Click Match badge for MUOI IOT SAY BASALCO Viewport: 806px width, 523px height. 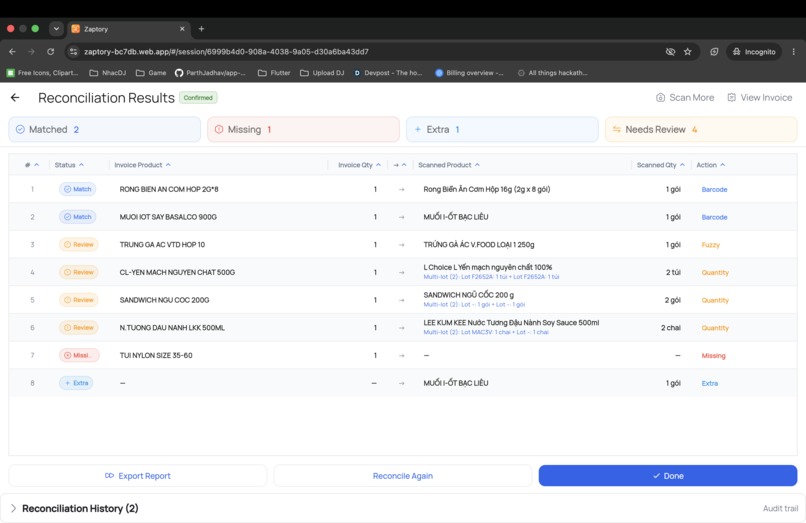click(x=78, y=217)
